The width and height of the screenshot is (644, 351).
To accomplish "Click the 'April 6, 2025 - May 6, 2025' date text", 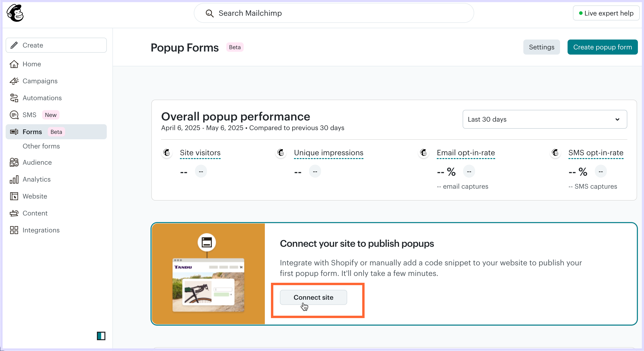I will (202, 128).
